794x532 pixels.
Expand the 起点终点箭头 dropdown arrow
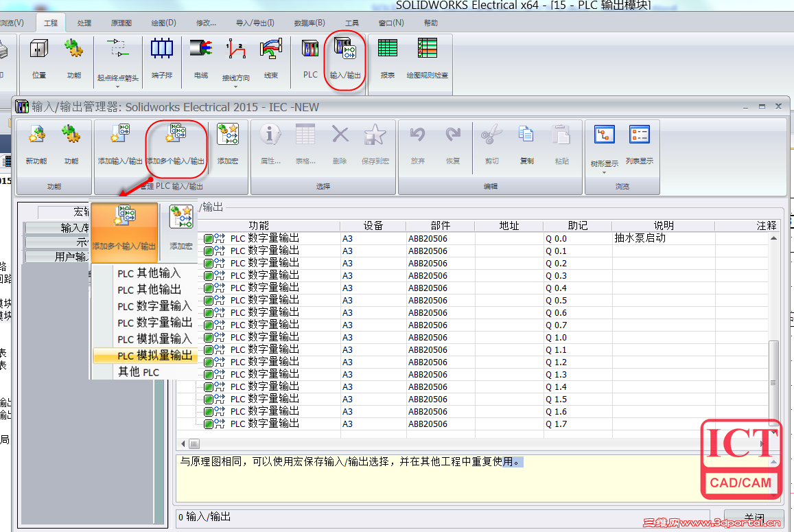[x=117, y=86]
